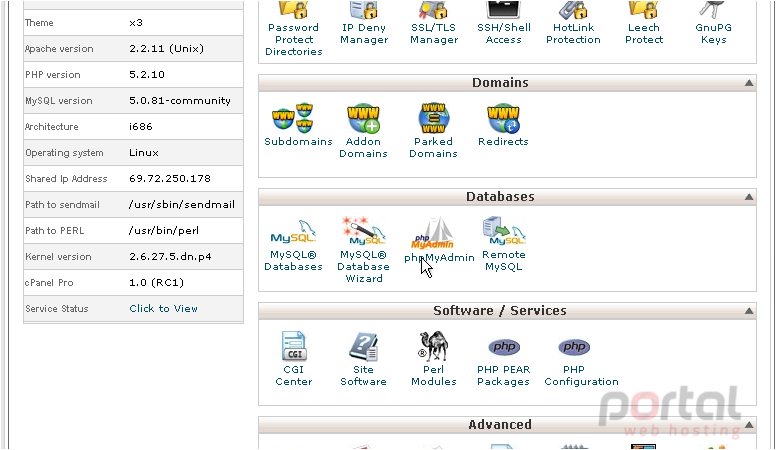
Task: Select the Architecture i686 value
Action: tap(141, 127)
